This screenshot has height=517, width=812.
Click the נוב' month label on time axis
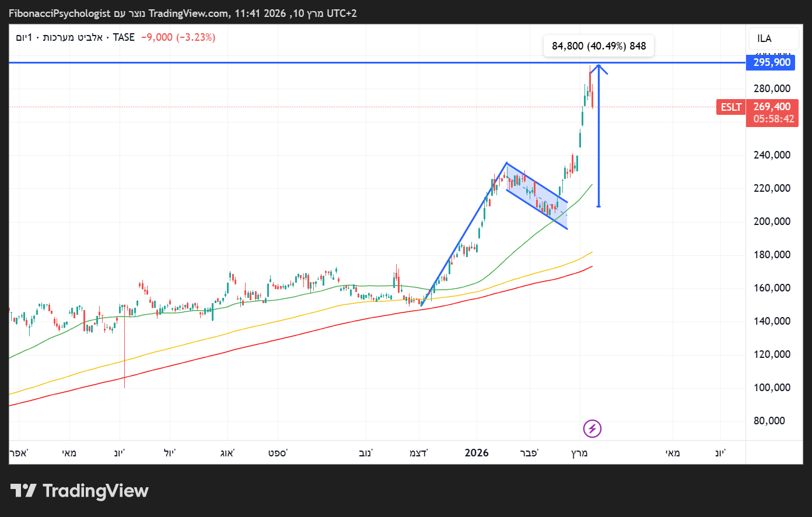[366, 453]
